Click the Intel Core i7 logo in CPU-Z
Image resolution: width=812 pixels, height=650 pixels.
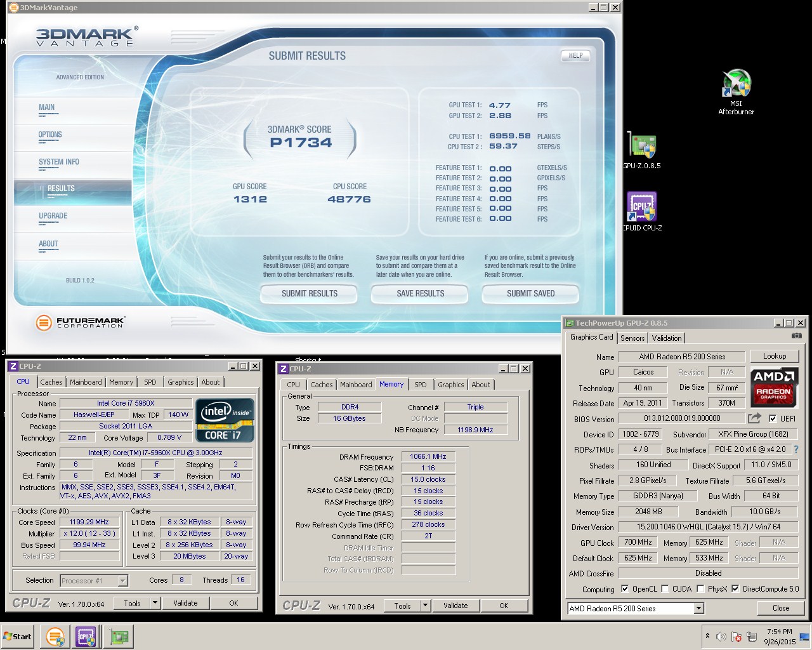click(225, 420)
